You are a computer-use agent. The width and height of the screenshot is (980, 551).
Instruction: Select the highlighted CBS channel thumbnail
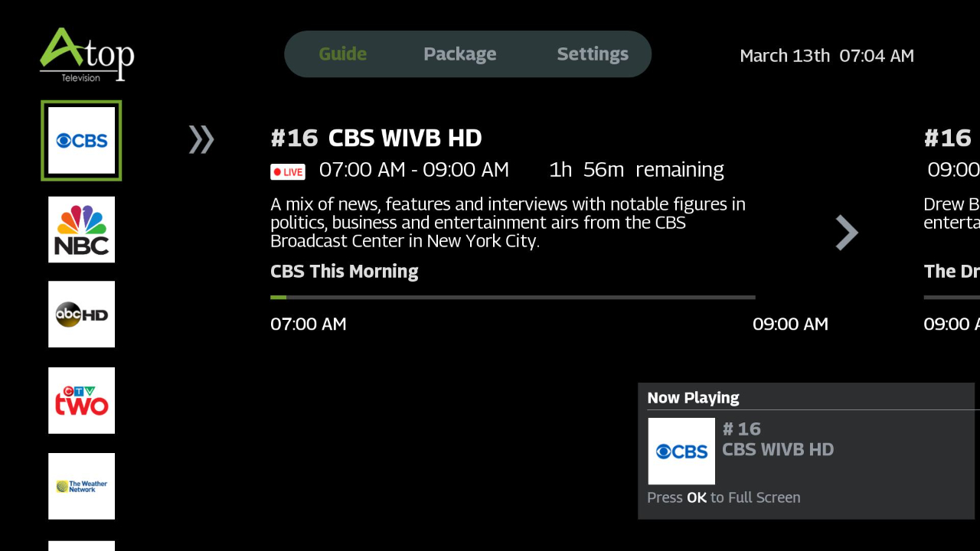click(81, 140)
